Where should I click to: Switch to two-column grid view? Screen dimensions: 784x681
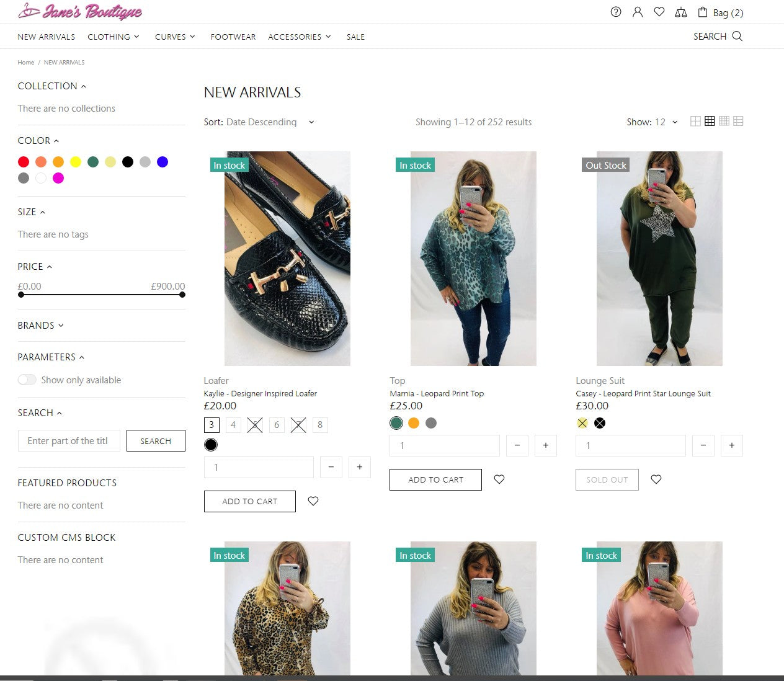(695, 122)
